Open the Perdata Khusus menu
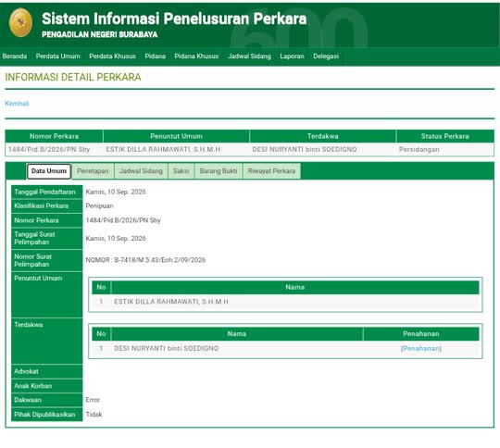Screen dimensions: 500x448 (x=113, y=56)
